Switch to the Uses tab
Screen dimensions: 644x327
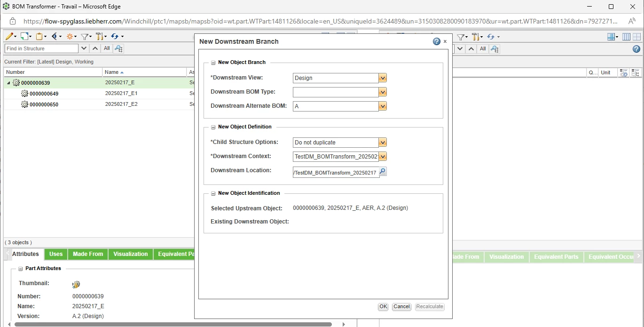point(56,254)
